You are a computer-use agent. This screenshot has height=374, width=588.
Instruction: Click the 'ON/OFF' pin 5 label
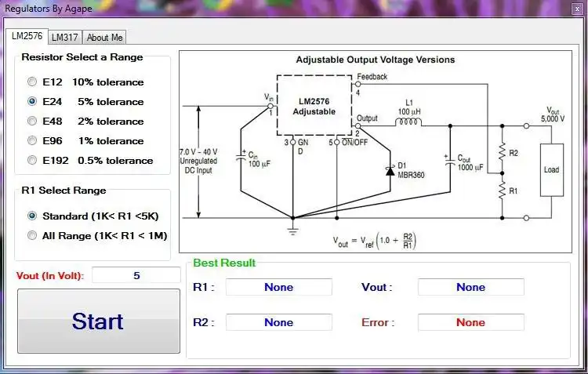click(354, 142)
